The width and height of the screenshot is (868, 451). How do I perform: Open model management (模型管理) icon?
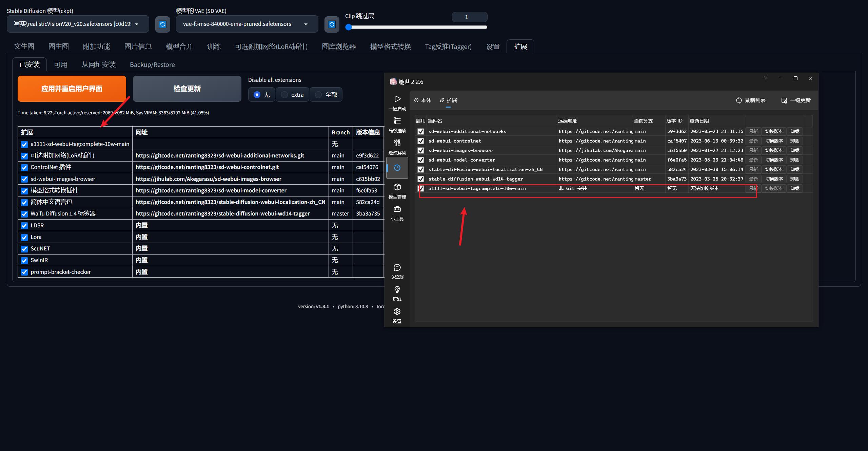(x=397, y=187)
